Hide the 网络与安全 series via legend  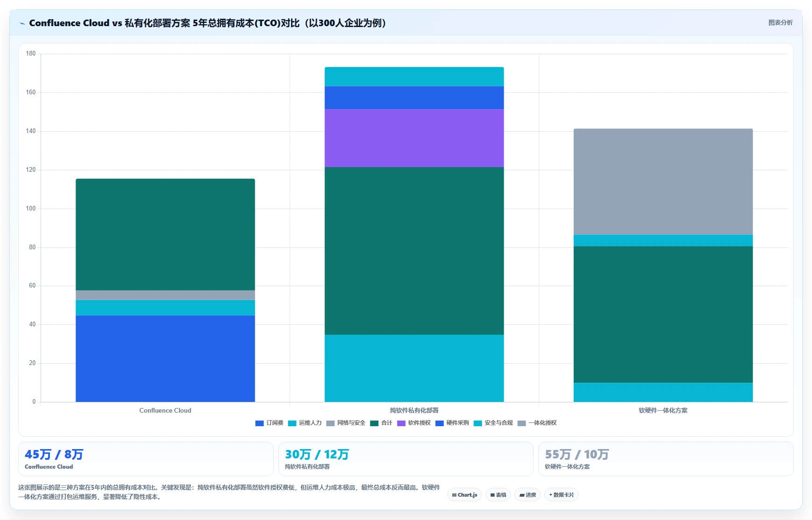click(x=346, y=423)
